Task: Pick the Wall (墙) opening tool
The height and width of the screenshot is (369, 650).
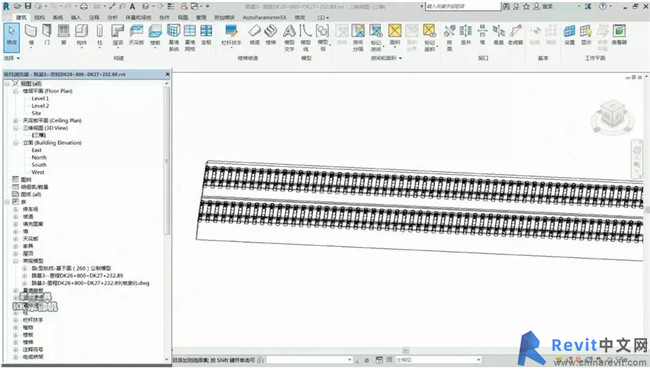Action: [482, 35]
